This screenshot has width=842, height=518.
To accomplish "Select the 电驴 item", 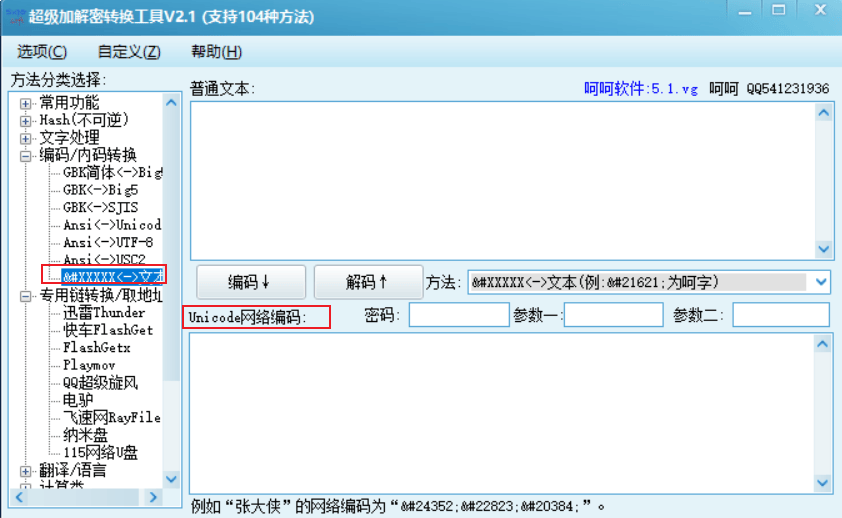I will click(78, 400).
